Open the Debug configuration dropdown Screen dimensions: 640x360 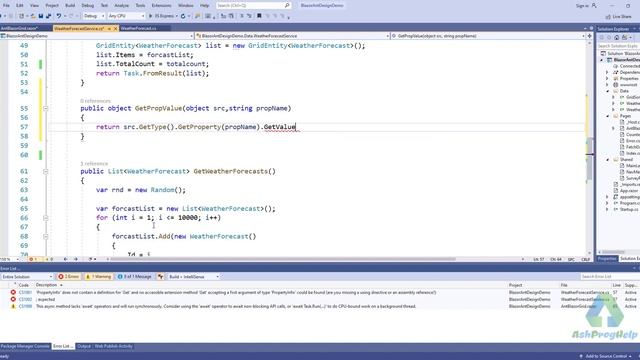(x=94, y=16)
